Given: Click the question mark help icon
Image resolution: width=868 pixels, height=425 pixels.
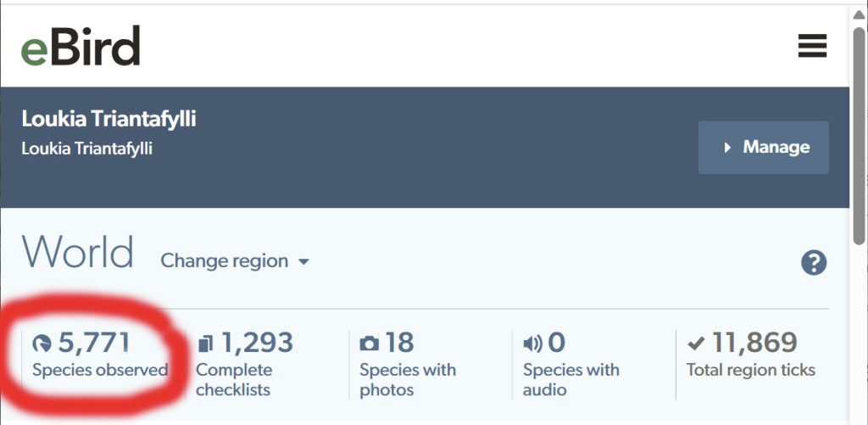Looking at the screenshot, I should [814, 263].
